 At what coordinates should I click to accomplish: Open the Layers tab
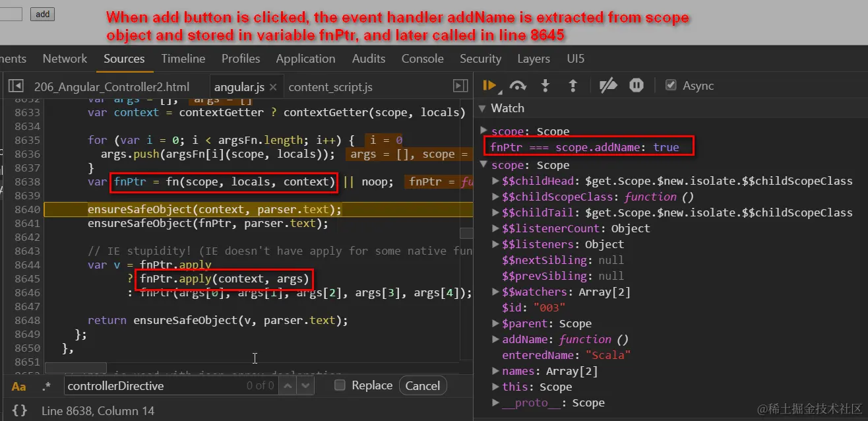point(534,59)
